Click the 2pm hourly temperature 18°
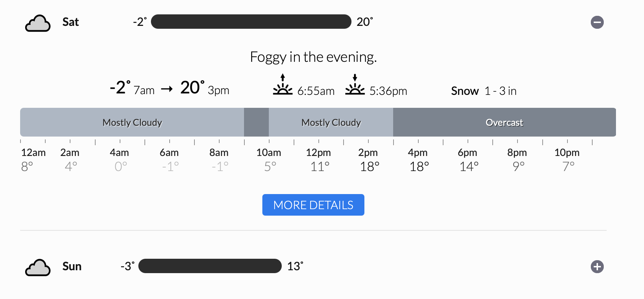The image size is (644, 299). (x=369, y=167)
